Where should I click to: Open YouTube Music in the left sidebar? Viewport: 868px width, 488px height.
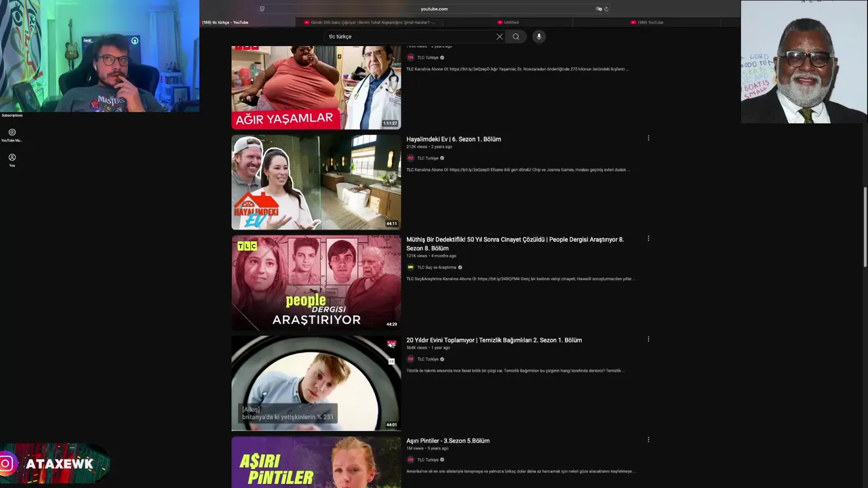pyautogui.click(x=12, y=136)
